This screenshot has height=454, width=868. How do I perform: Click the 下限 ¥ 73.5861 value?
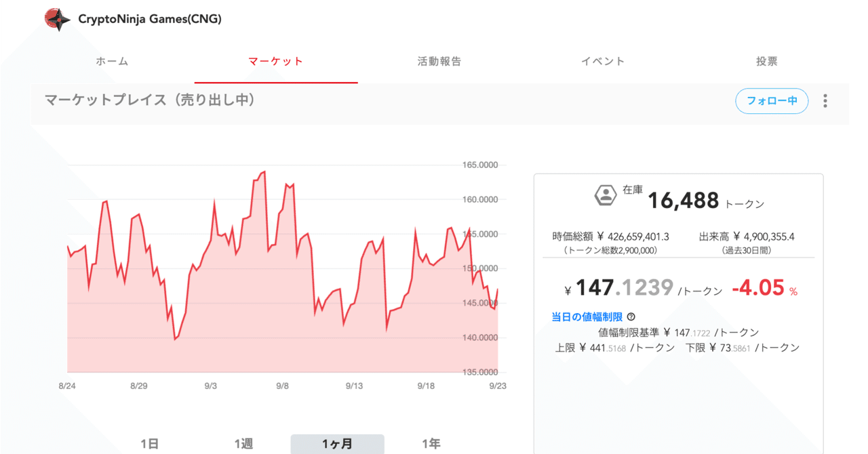coord(743,348)
